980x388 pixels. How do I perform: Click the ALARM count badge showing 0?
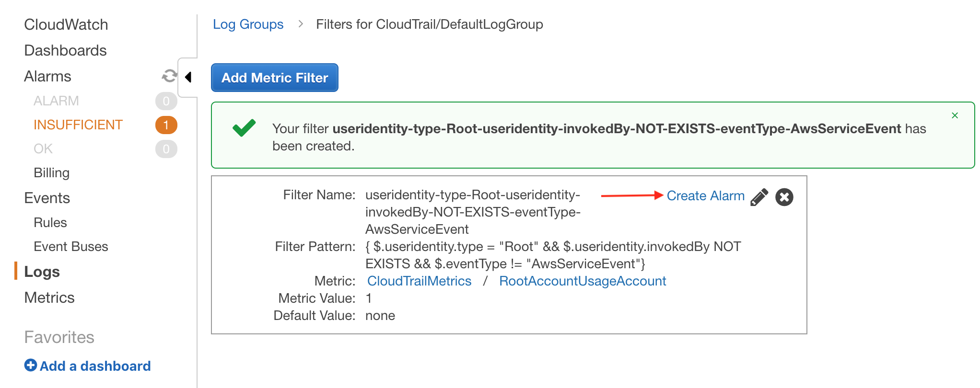(166, 101)
